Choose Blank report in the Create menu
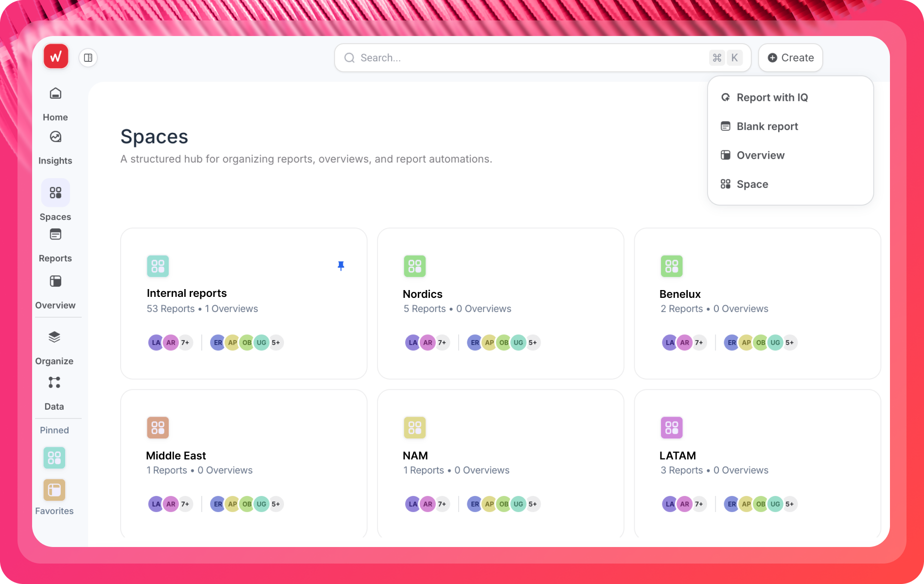Screen dimensions: 924x584 pos(767,126)
